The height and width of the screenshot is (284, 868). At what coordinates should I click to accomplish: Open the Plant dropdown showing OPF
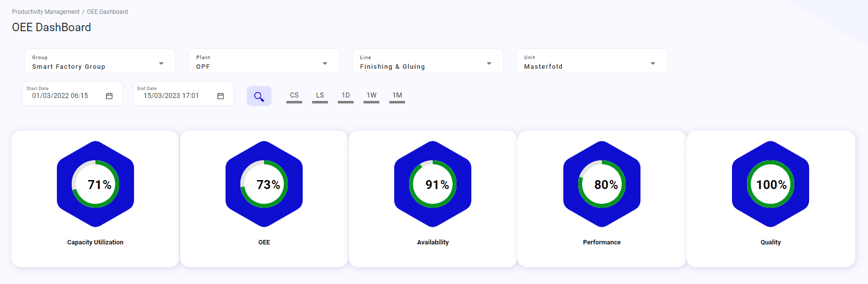point(325,63)
